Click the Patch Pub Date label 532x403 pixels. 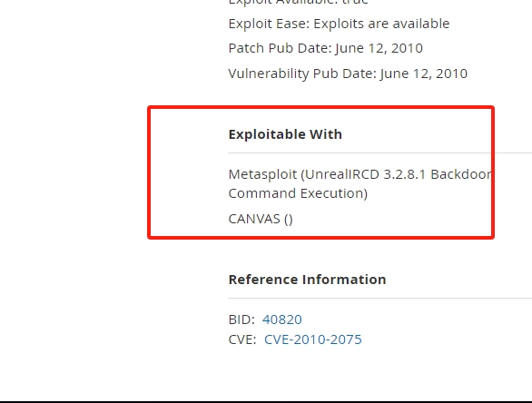pyautogui.click(x=280, y=48)
